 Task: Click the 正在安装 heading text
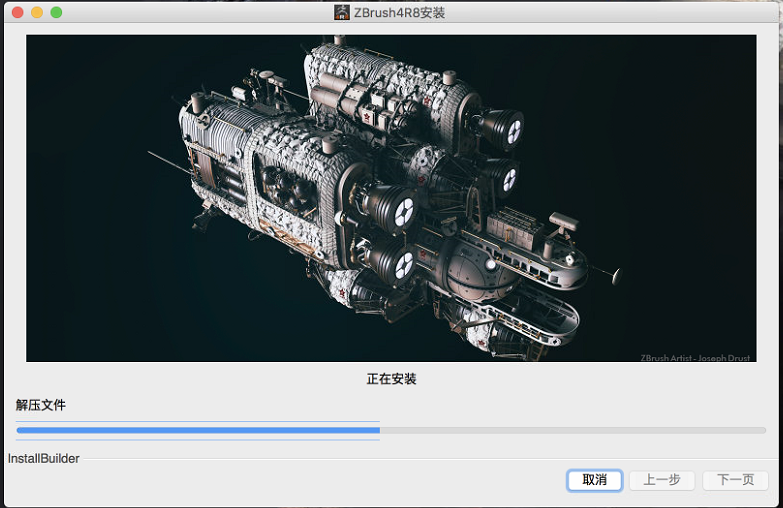[x=391, y=379]
